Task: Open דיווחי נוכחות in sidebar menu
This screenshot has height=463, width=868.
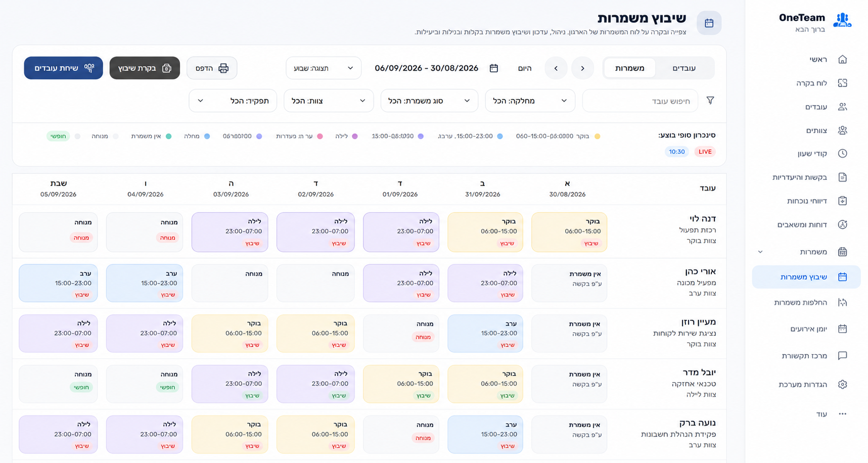Action: (806, 201)
